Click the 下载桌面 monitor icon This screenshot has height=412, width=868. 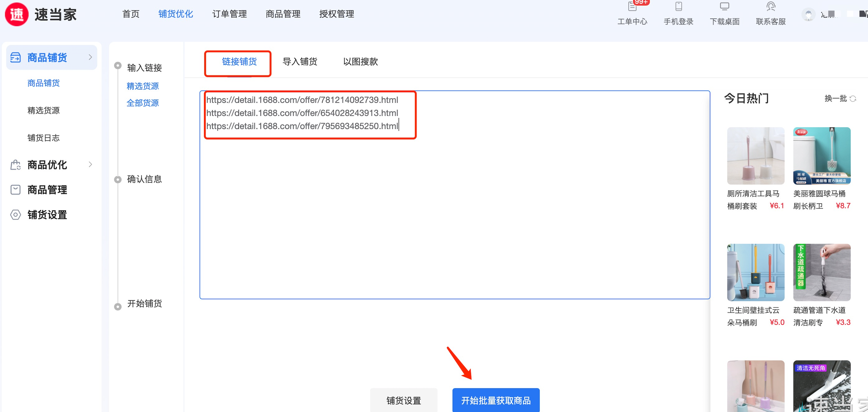click(724, 6)
